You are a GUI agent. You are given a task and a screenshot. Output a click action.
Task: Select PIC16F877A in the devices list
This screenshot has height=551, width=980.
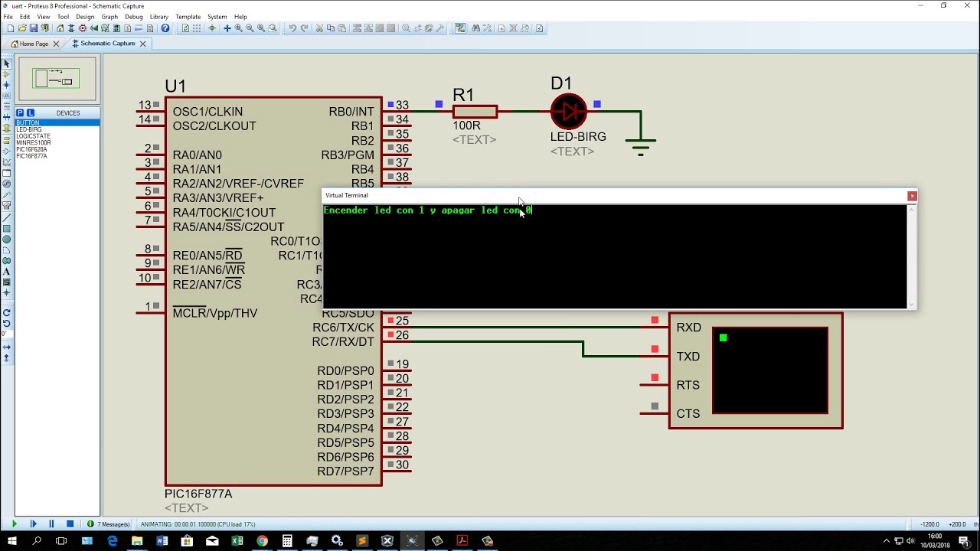(57, 156)
